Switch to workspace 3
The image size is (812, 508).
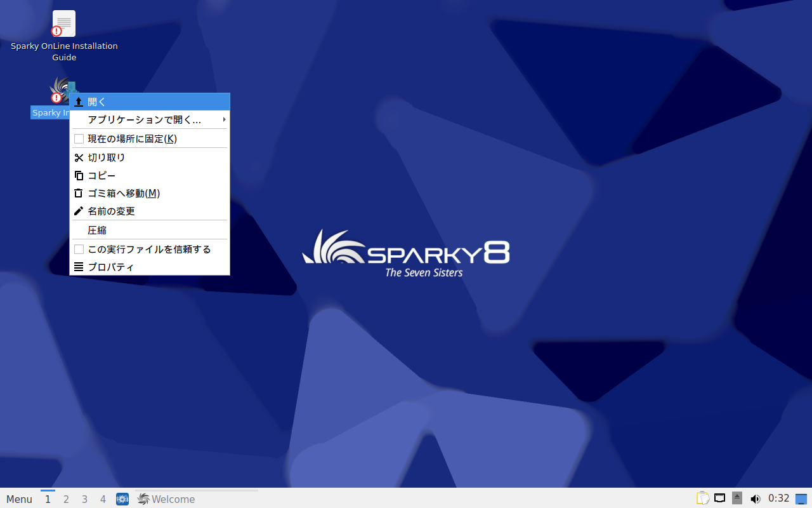84,499
